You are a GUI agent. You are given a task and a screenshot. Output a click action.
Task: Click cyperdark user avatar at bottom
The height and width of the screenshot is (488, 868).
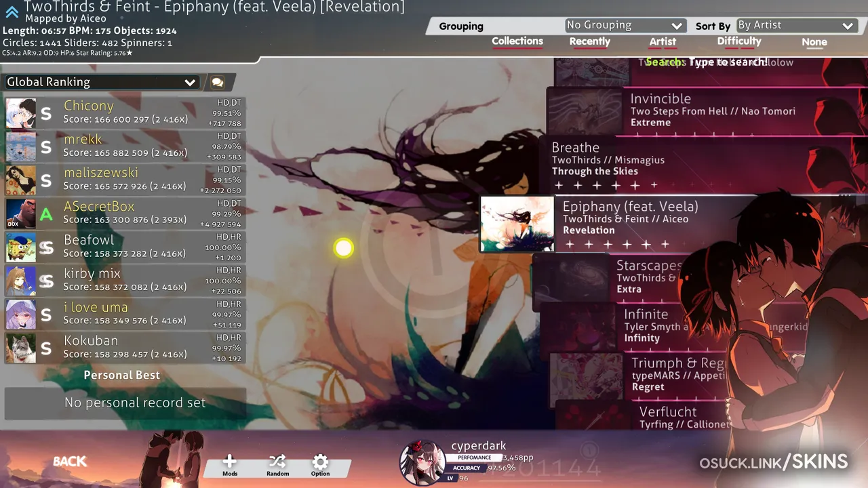(422, 462)
